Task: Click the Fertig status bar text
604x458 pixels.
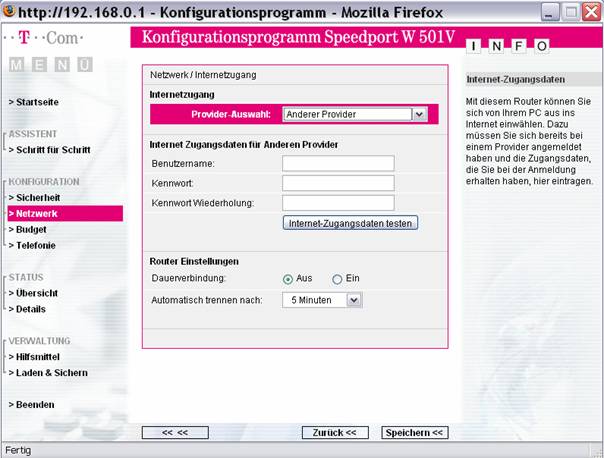Action: click(x=18, y=450)
